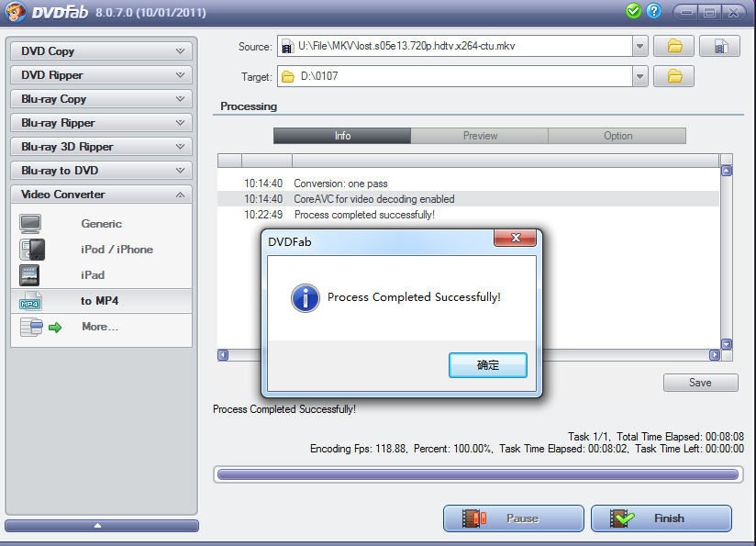The width and height of the screenshot is (756, 546).
Task: Switch to the Option tab
Action: [617, 136]
